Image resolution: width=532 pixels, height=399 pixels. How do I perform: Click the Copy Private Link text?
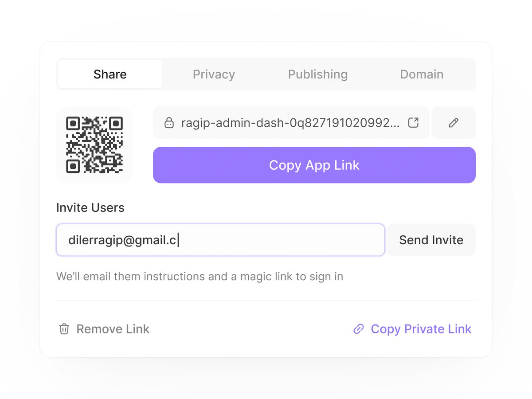pos(421,329)
